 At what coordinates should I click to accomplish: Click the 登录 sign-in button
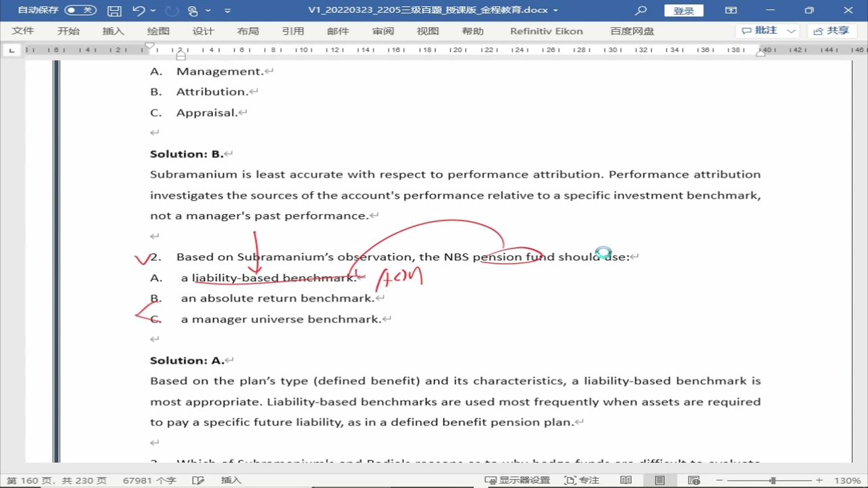coord(683,11)
